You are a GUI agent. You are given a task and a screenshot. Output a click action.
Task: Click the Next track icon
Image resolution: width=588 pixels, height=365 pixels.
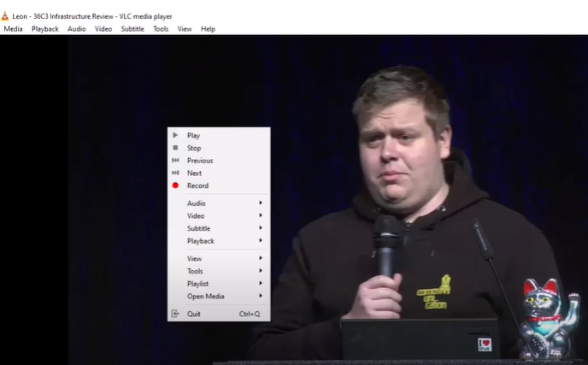(175, 173)
